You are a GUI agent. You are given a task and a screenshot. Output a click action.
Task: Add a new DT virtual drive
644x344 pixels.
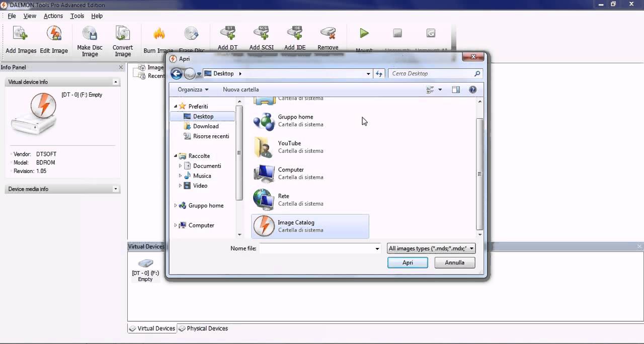[x=227, y=34]
